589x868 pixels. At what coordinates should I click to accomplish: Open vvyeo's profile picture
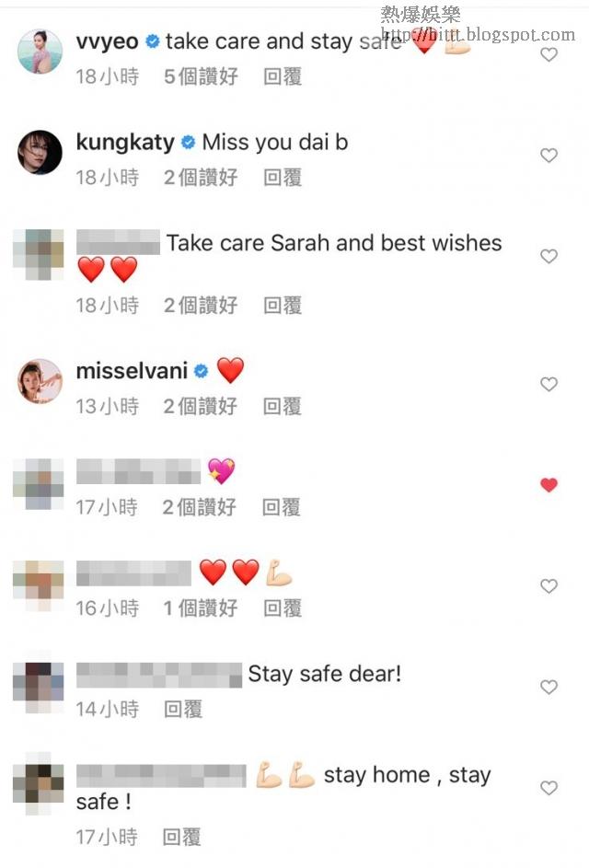pos(40,51)
